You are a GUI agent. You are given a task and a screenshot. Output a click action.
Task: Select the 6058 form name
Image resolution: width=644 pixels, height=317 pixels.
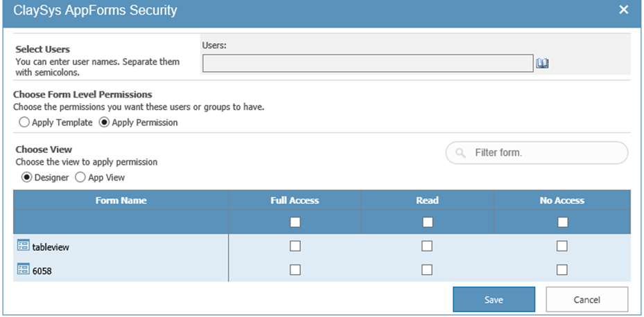pyautogui.click(x=42, y=271)
